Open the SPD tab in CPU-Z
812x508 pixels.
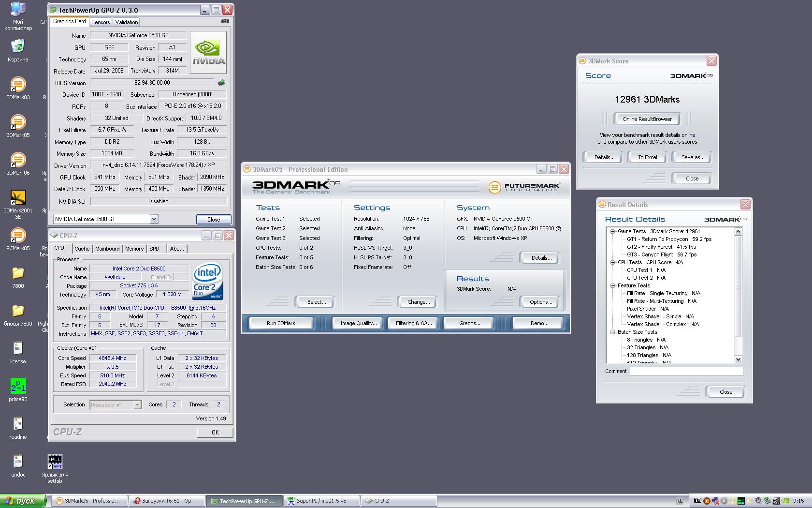click(154, 249)
